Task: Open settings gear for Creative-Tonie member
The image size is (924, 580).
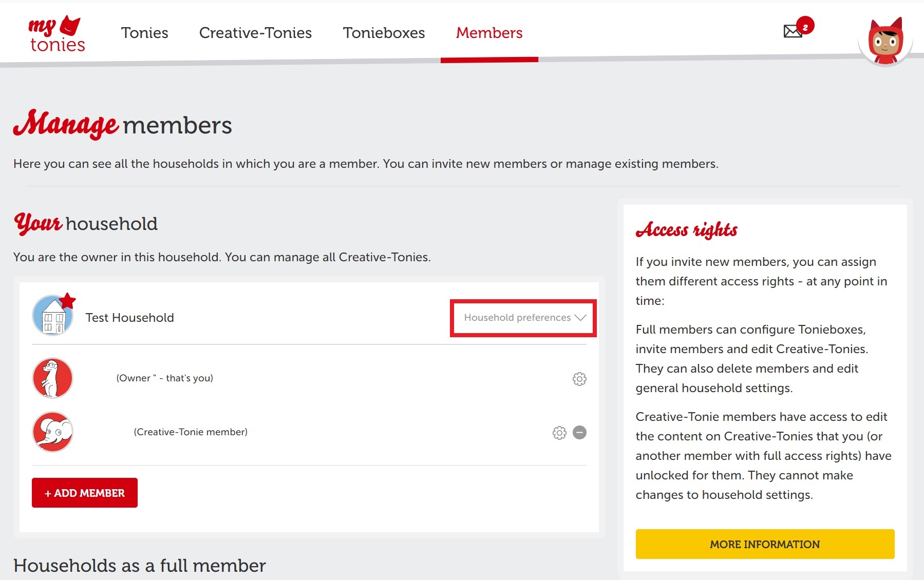Action: click(x=559, y=433)
